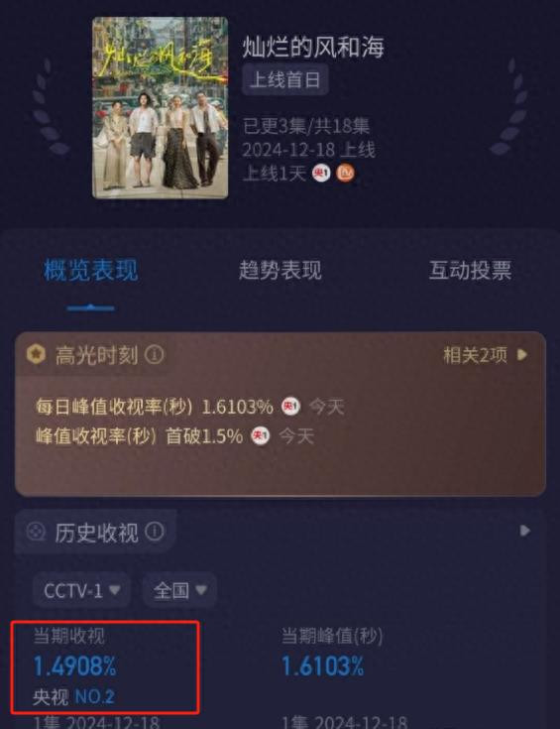Tap the 当期收视 1.4908% value
Screen dimensions: 560x729
74,667
